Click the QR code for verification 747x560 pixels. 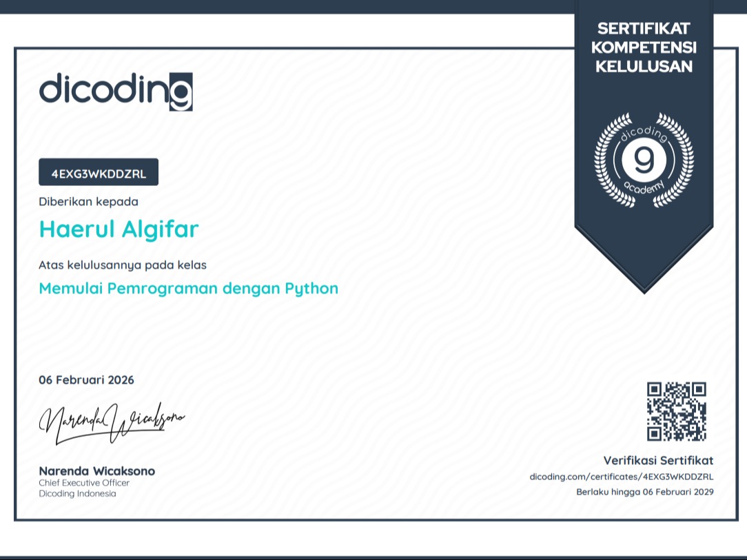tap(676, 411)
